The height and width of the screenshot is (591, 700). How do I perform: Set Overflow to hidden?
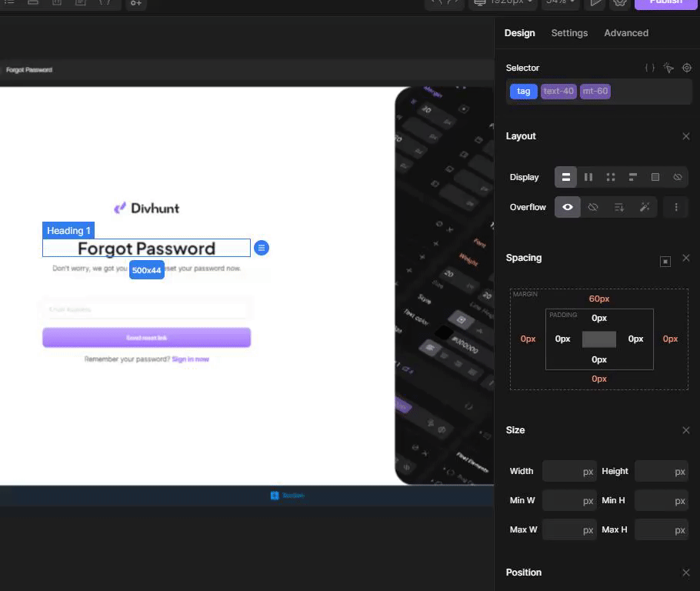pos(593,207)
